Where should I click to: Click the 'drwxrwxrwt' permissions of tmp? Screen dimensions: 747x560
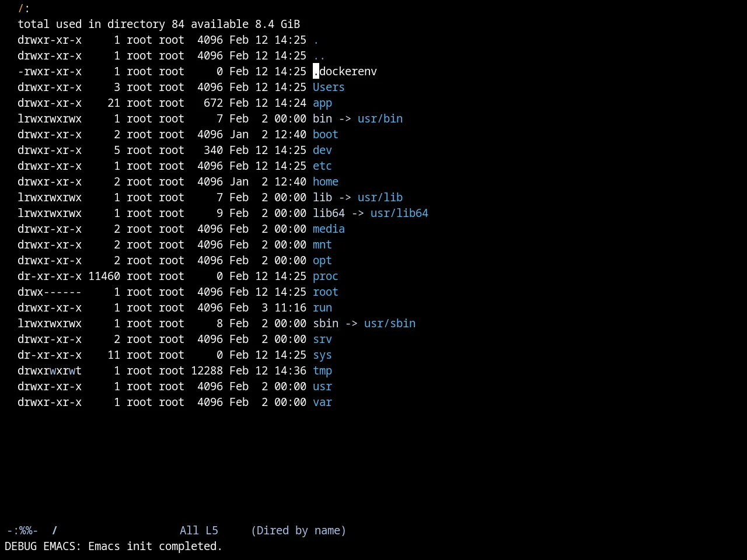(50, 370)
